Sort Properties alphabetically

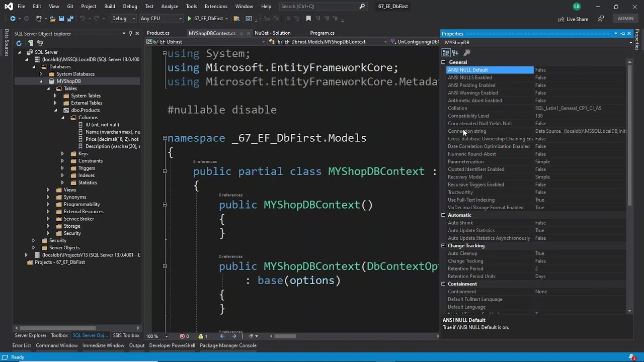(455, 53)
